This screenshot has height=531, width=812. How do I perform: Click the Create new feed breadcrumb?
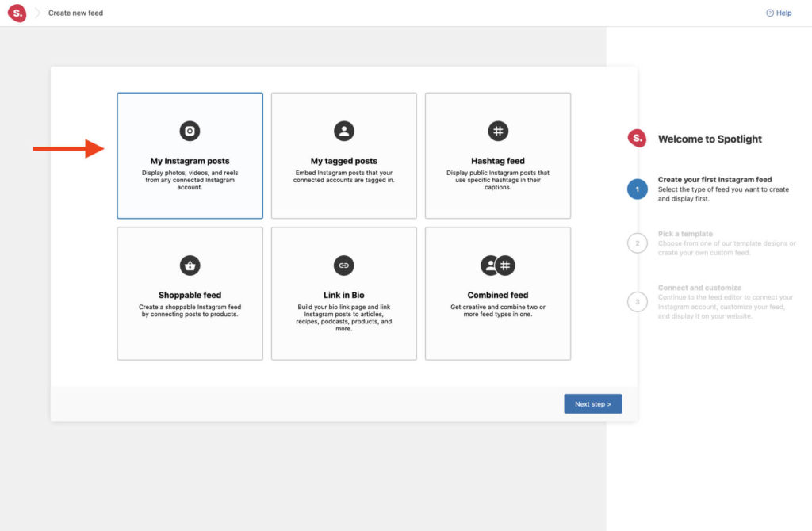coord(75,13)
